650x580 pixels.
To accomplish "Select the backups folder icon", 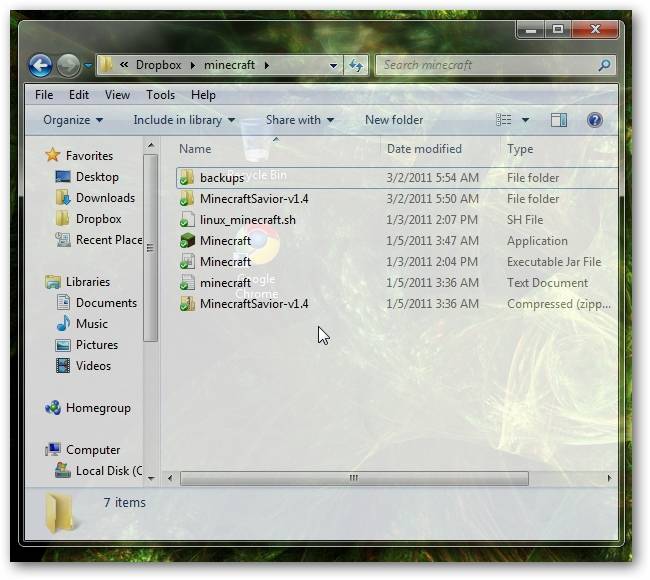I will (187, 177).
